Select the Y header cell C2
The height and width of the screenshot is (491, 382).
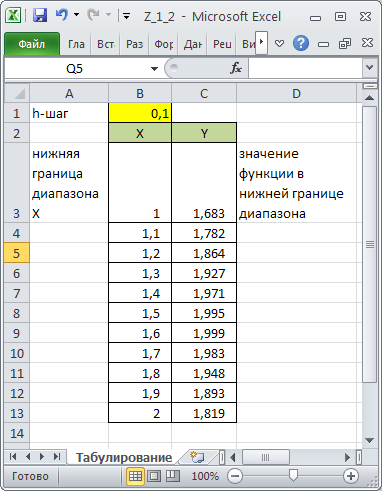[x=204, y=133]
